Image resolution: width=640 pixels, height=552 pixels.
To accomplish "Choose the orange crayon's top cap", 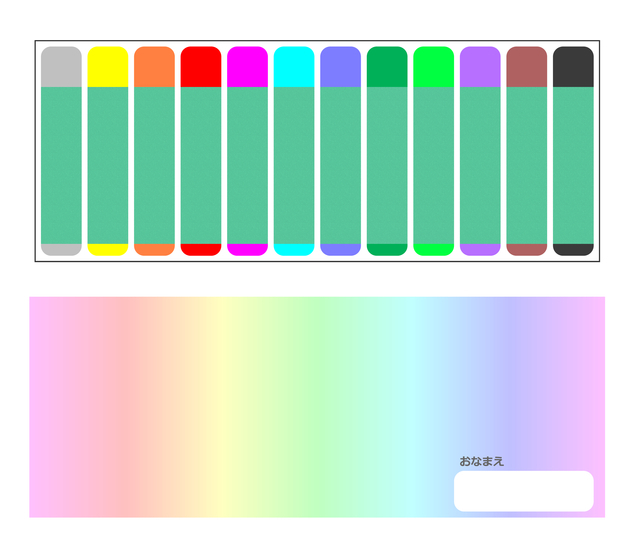I will point(154,67).
